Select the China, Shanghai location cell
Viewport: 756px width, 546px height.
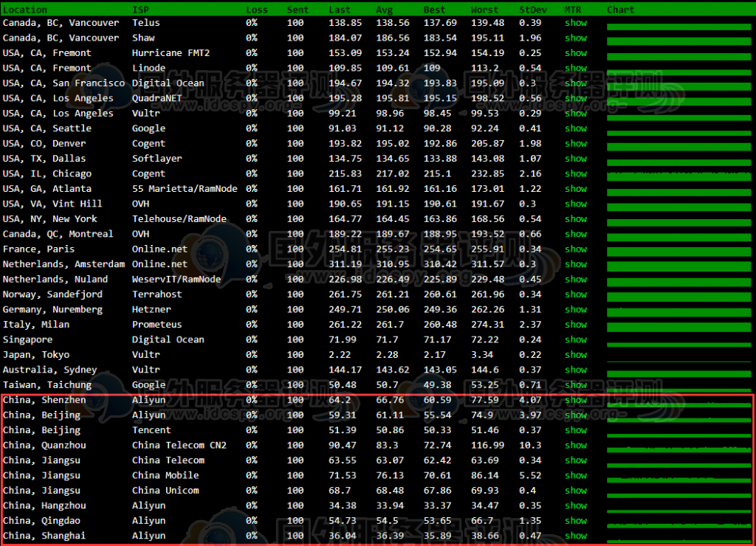point(44,536)
